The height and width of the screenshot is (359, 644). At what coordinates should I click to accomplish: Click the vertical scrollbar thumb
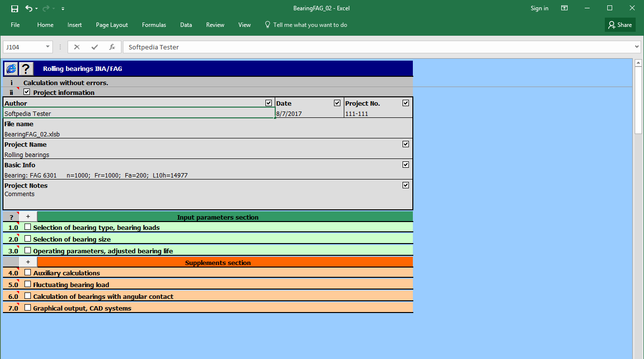coord(638,100)
